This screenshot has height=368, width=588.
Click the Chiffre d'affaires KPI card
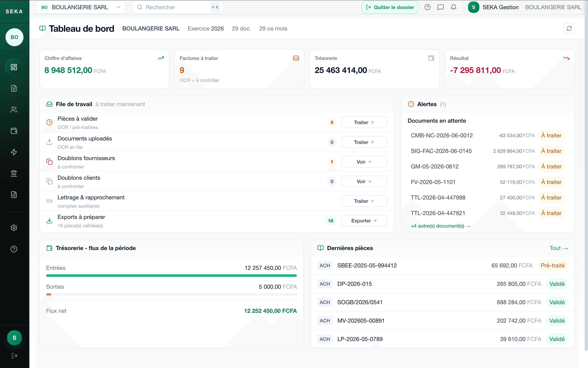pos(104,69)
